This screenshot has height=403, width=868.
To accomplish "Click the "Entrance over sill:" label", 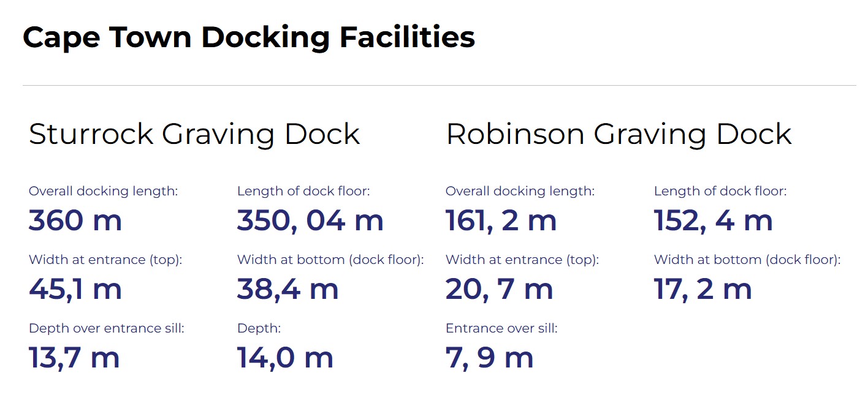I will [x=501, y=328].
